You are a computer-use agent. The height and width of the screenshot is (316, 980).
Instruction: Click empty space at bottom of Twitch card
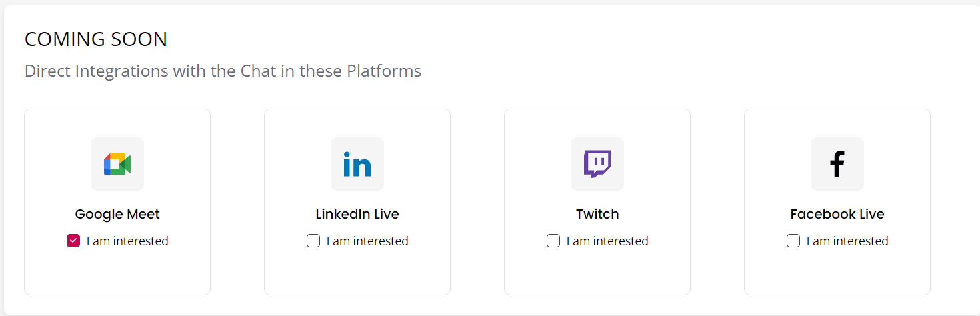pyautogui.click(x=597, y=273)
